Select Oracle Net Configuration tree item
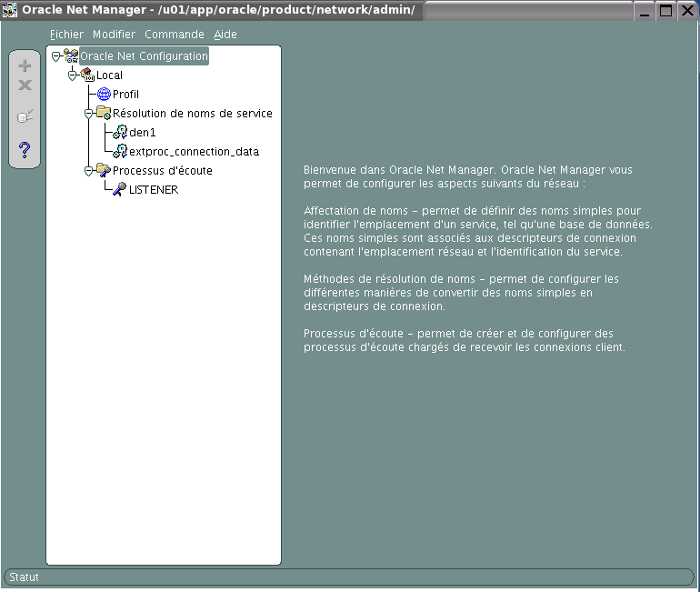700x592 pixels. [144, 56]
